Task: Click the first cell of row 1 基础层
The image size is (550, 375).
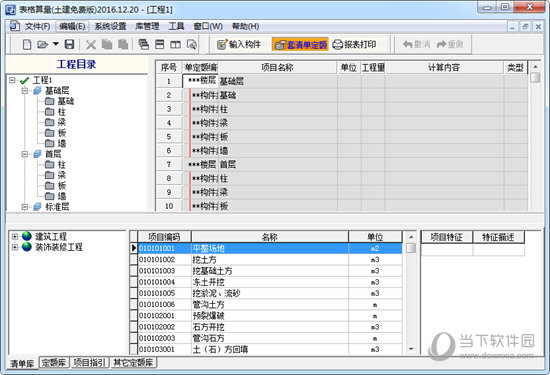Action: pos(200,81)
